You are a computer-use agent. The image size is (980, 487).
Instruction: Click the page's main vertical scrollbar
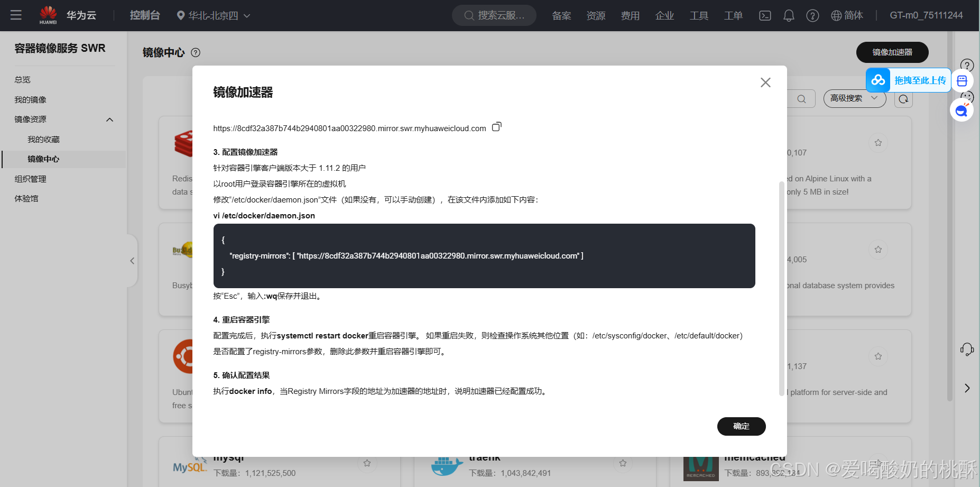949,217
